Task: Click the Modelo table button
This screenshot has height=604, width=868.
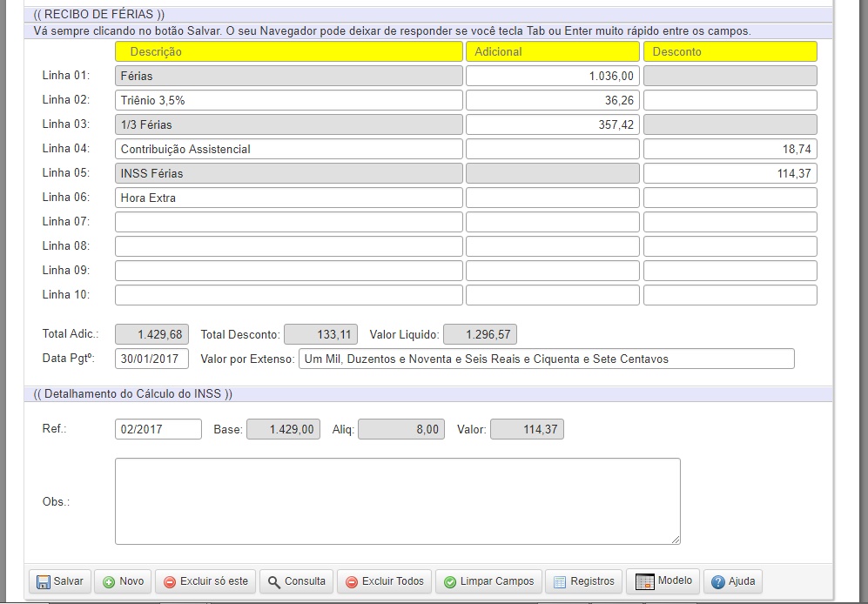Action: click(x=663, y=581)
